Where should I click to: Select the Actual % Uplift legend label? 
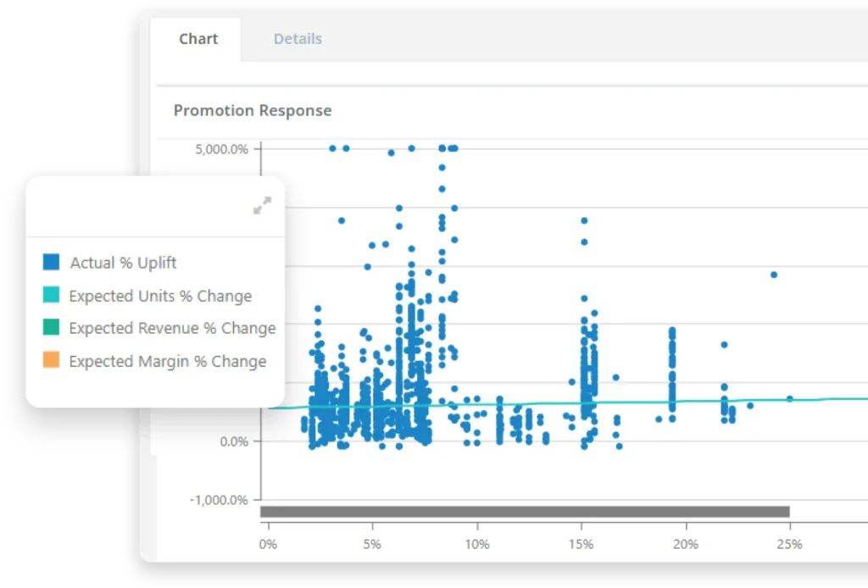click(x=123, y=263)
